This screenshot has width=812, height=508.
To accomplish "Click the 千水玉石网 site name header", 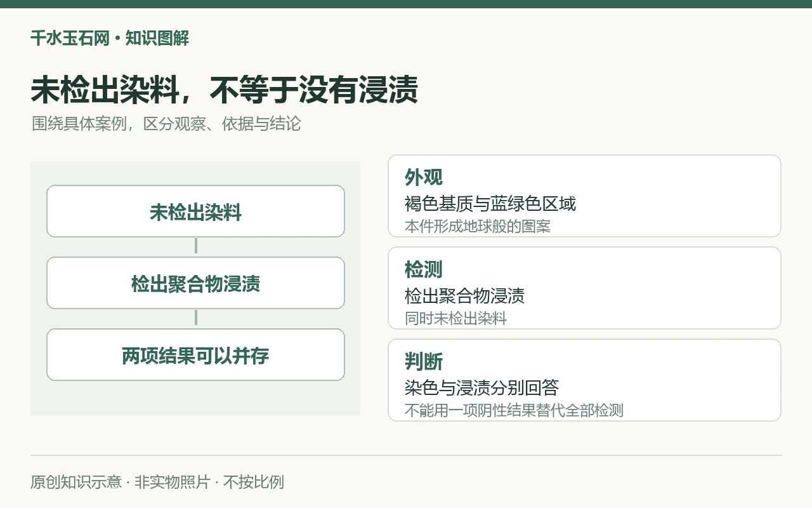I will 70,38.
